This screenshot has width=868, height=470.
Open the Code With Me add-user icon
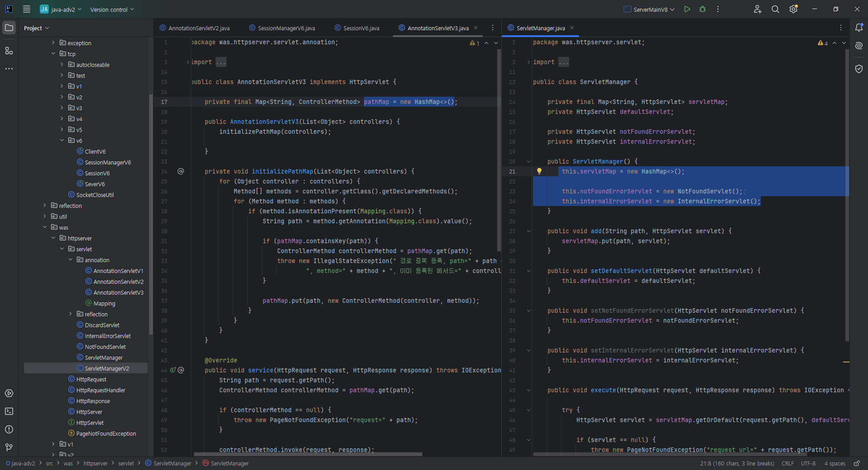coord(758,9)
